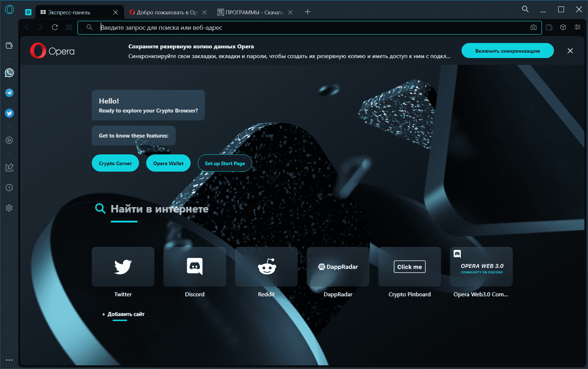Close the ПРОГРАММЫ - Скачать tab
588x369 pixels.
pos(291,12)
